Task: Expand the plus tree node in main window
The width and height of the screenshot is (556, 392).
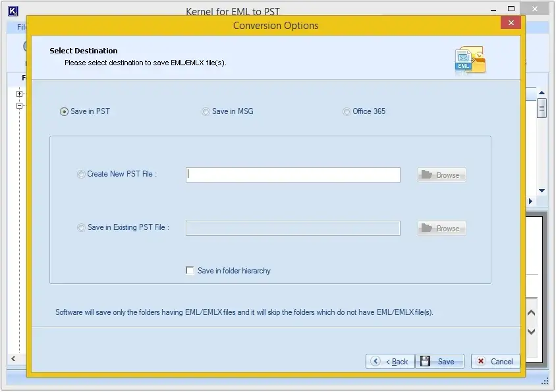Action: click(x=20, y=94)
